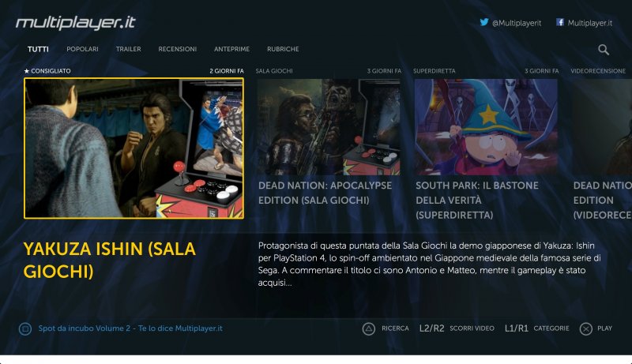Go to the Recensioni tab
Screen dimensions: 632x364
click(178, 49)
